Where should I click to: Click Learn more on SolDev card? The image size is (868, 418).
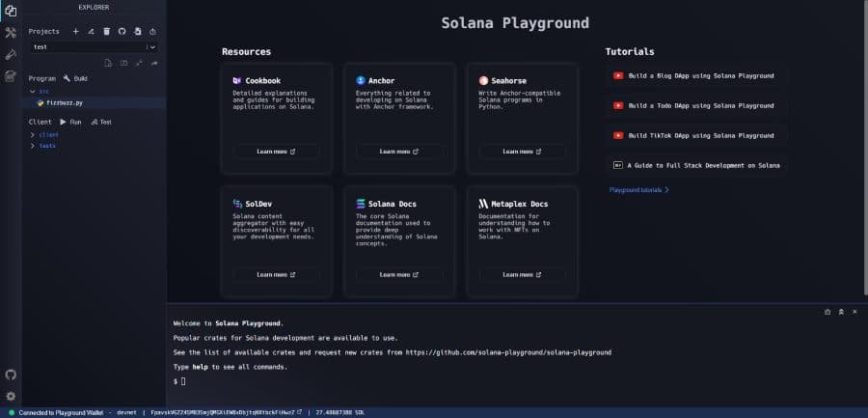coord(276,274)
